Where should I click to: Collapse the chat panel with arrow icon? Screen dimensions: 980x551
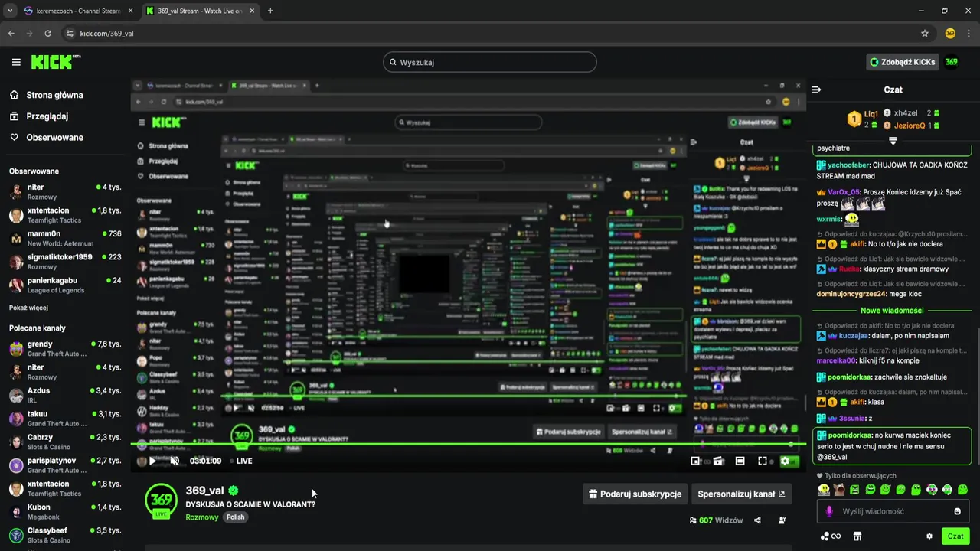tap(816, 90)
